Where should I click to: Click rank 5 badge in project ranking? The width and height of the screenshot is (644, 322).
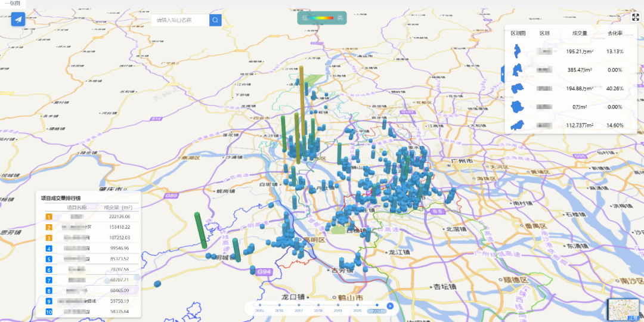[49, 259]
